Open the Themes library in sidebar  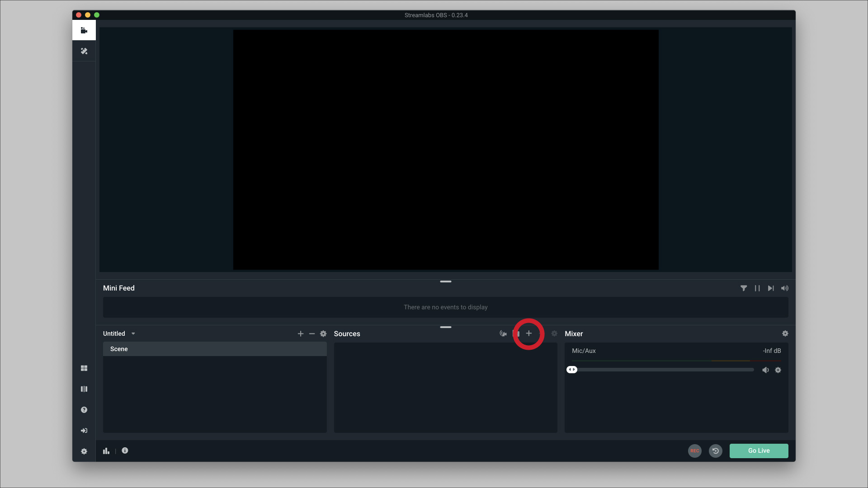84,51
